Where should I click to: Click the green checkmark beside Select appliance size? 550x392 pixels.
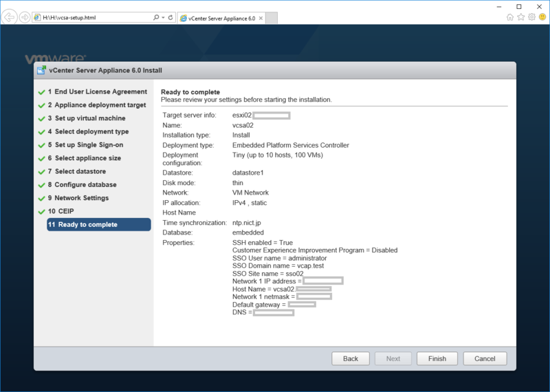41,159
